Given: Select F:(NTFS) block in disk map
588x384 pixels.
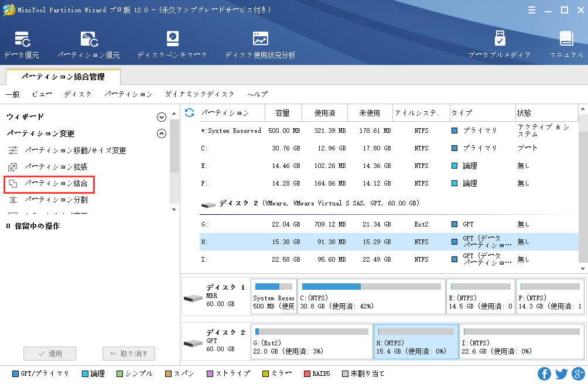Looking at the screenshot, I should point(550,296).
